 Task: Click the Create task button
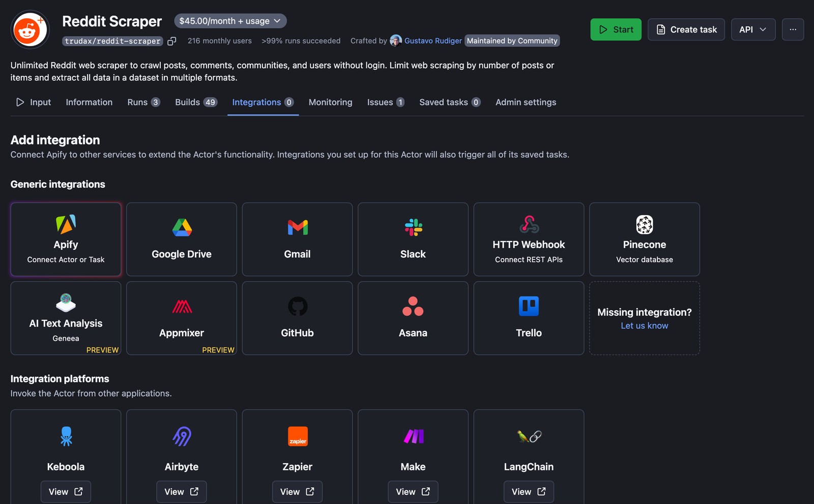(686, 29)
